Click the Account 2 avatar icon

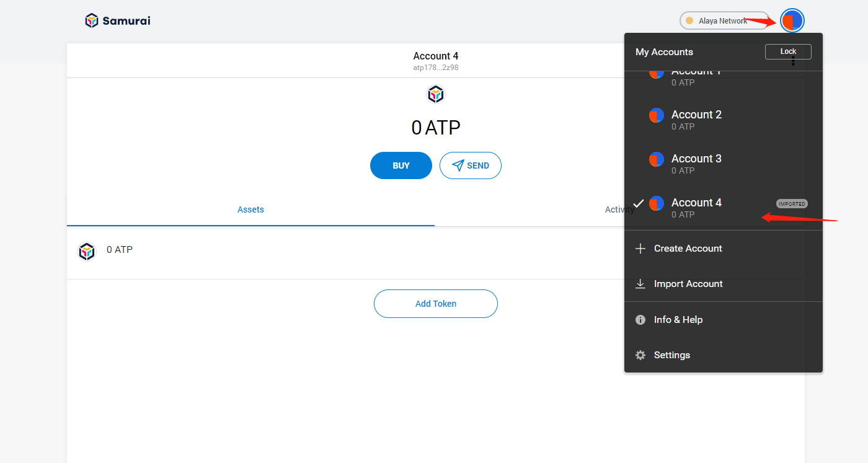pyautogui.click(x=657, y=115)
